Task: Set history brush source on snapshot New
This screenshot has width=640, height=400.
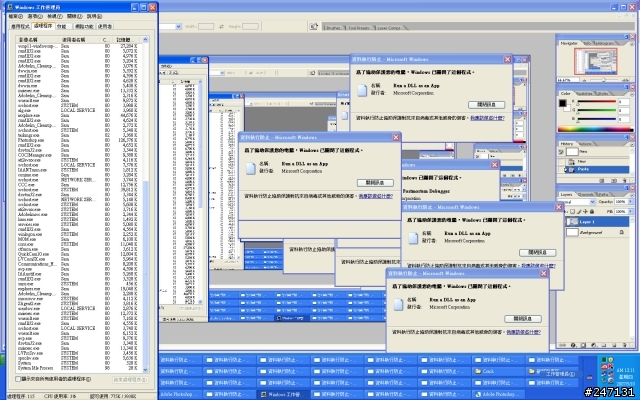Action: point(561,152)
